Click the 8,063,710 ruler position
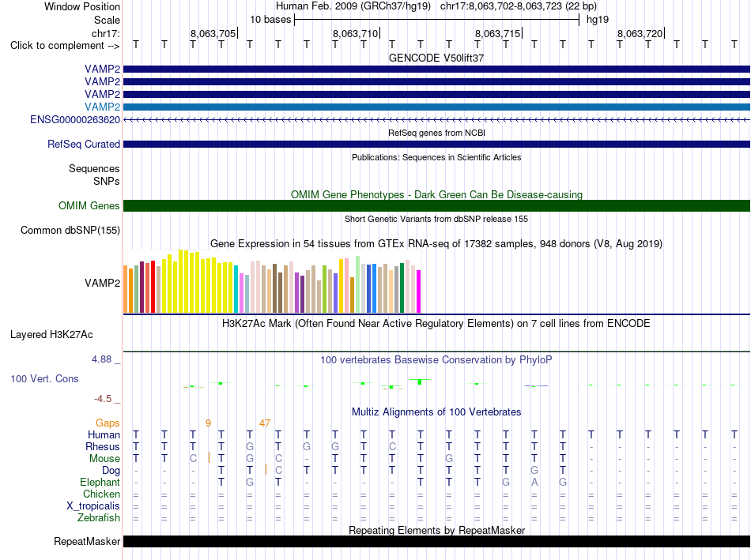The height and width of the screenshot is (560, 751). [x=356, y=33]
